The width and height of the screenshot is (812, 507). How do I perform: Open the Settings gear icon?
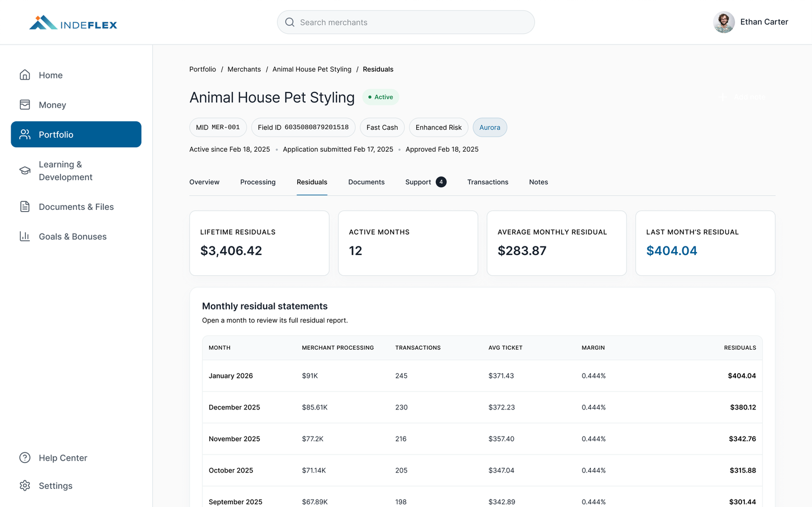(25, 486)
